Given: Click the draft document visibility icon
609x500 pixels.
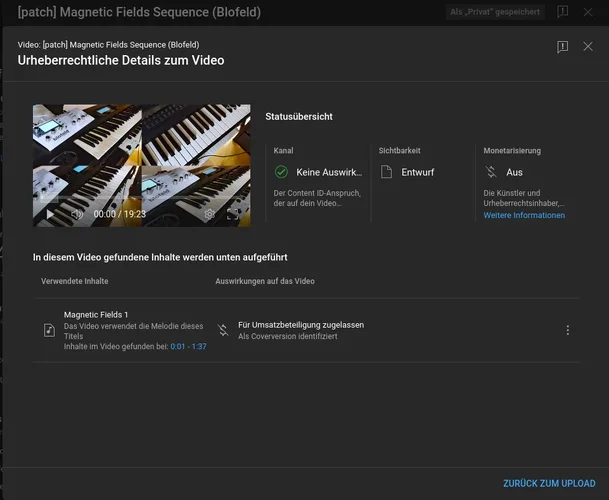Looking at the screenshot, I should click(x=386, y=172).
